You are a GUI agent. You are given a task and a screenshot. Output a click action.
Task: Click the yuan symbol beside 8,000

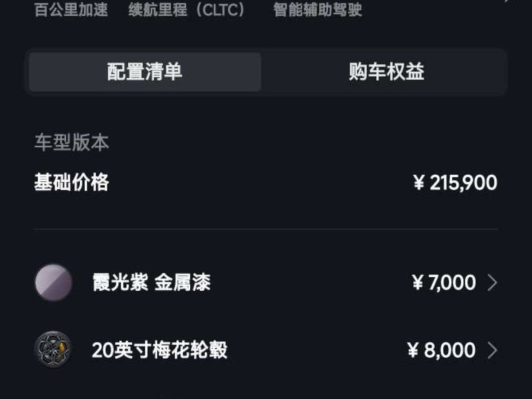(413, 351)
